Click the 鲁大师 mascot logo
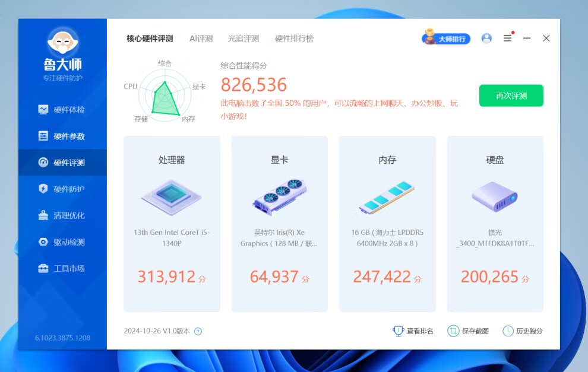Screen dimensions: 588x372 coord(62,41)
